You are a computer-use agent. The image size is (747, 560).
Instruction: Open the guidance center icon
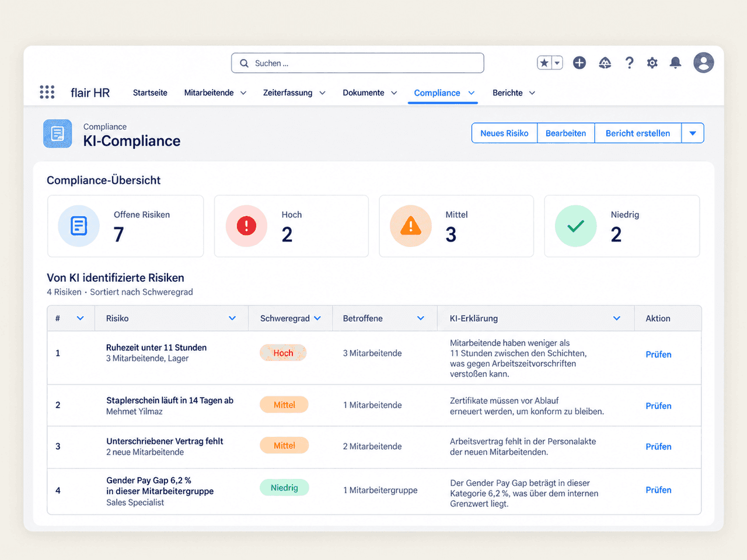(605, 63)
